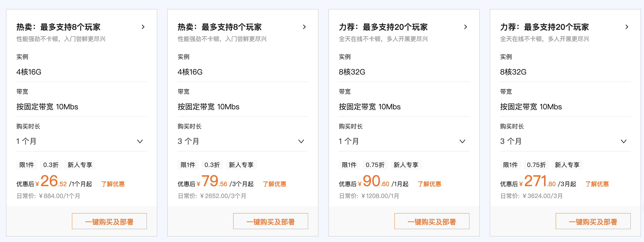The height and width of the screenshot is (242, 644).
Task: Click 了解优惠 next to the ¥26.52 price
Action: click(113, 184)
